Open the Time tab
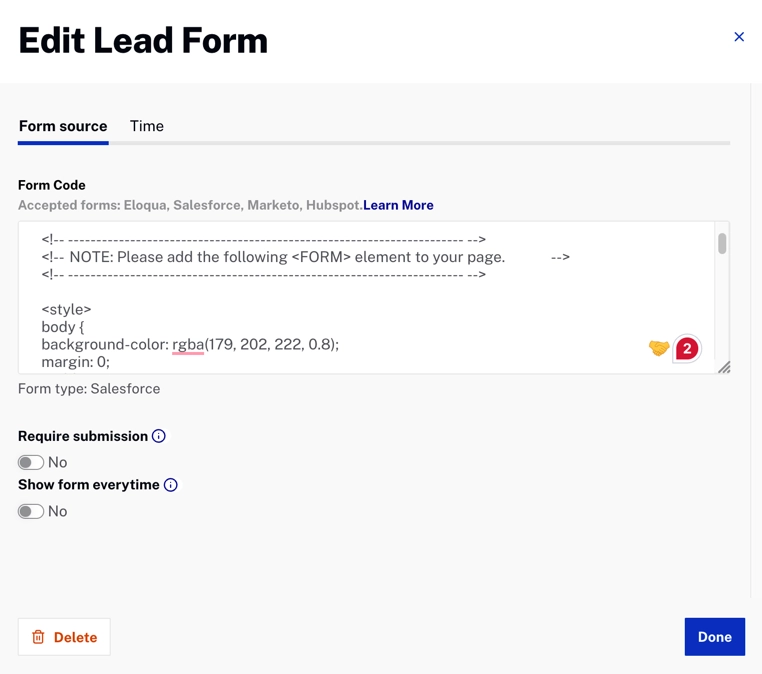Screen dimensions: 762x674 (x=147, y=126)
